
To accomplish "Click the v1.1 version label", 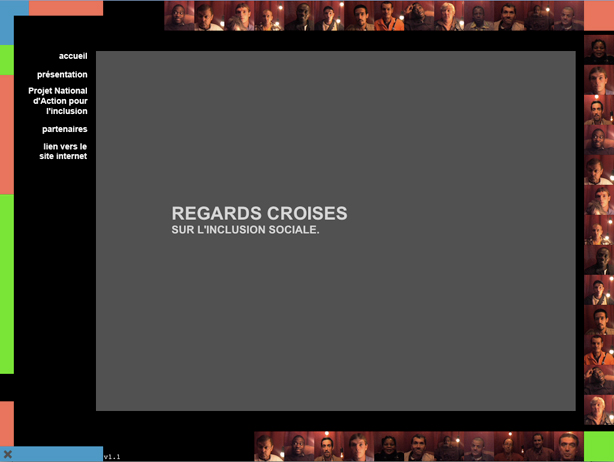I will [x=112, y=457].
